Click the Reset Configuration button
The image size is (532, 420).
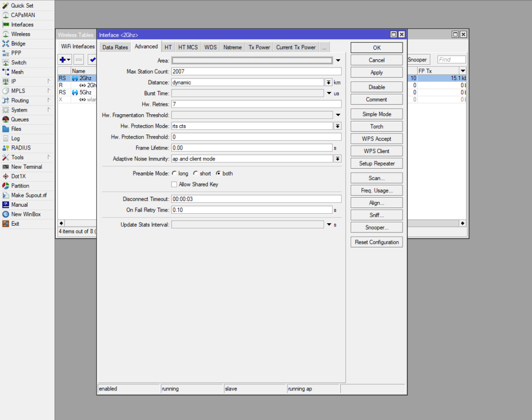[x=377, y=242]
